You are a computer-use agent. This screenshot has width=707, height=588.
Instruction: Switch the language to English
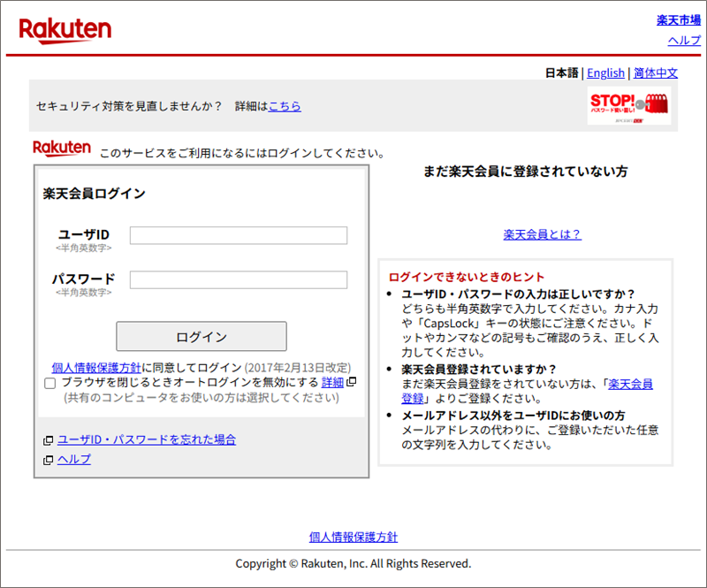(605, 73)
